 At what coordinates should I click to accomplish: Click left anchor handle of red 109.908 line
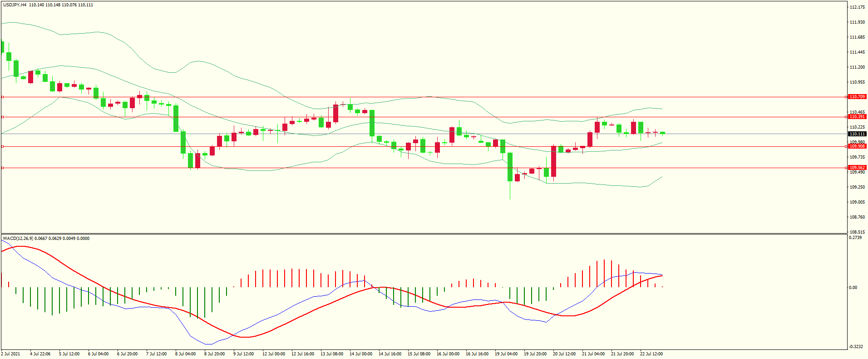click(x=2, y=146)
